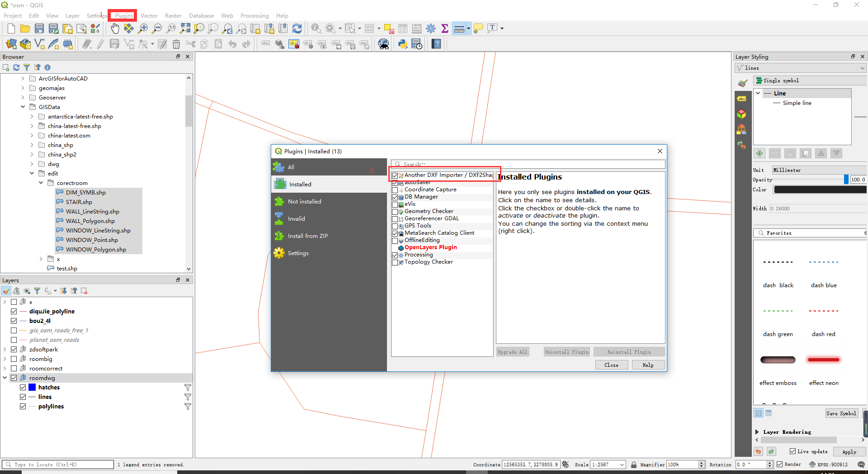Collapse the corectroom folder
Screen dimensions: 868x474
[41, 183]
